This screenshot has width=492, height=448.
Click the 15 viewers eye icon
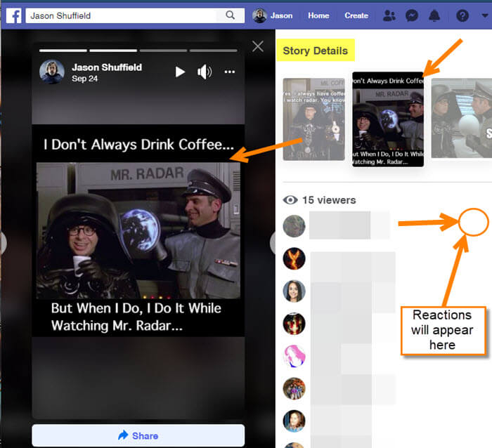coord(290,200)
